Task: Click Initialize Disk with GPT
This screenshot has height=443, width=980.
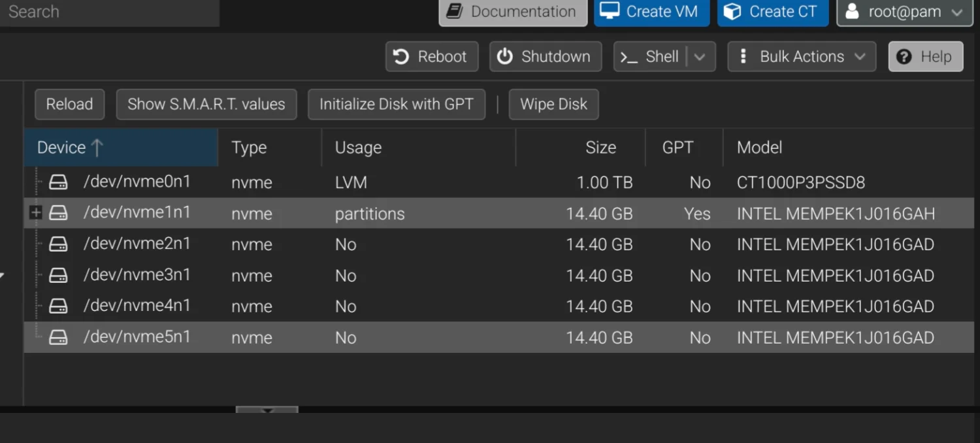Action: pos(396,105)
